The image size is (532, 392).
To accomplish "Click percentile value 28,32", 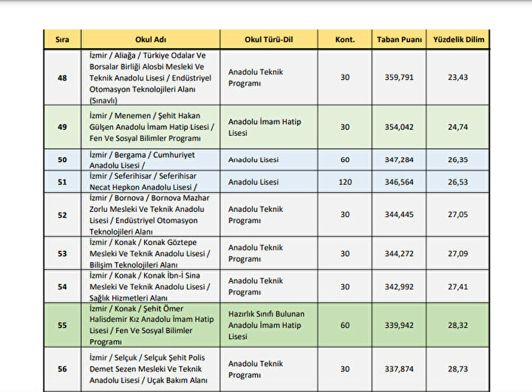I will (458, 326).
